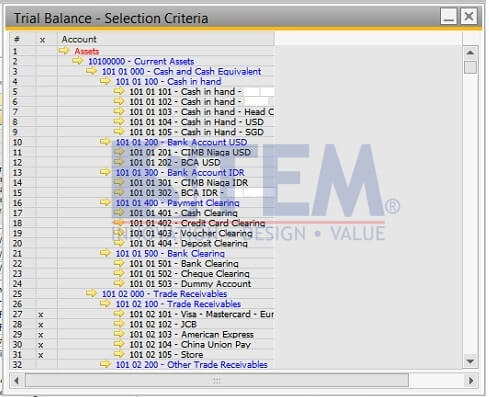
Task: Click the arrow icon for 101 01 301 CIMB Niaga IDR
Action: pyautogui.click(x=119, y=182)
